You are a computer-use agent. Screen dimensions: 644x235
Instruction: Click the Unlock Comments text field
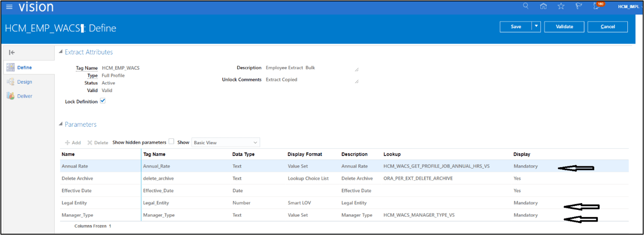tap(312, 81)
